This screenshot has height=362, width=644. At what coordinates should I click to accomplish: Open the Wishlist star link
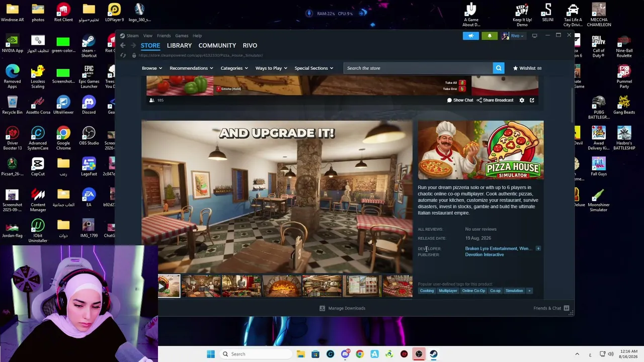pyautogui.click(x=527, y=68)
